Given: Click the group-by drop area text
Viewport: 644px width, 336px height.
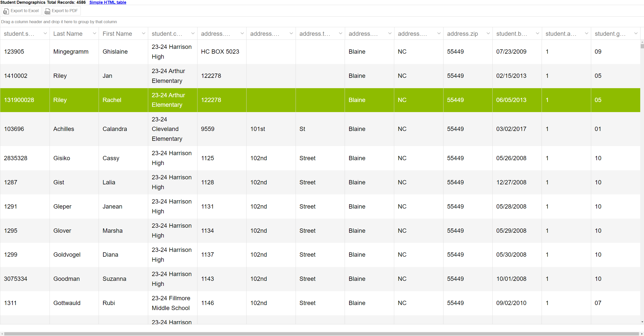Looking at the screenshot, I should 59,22.
